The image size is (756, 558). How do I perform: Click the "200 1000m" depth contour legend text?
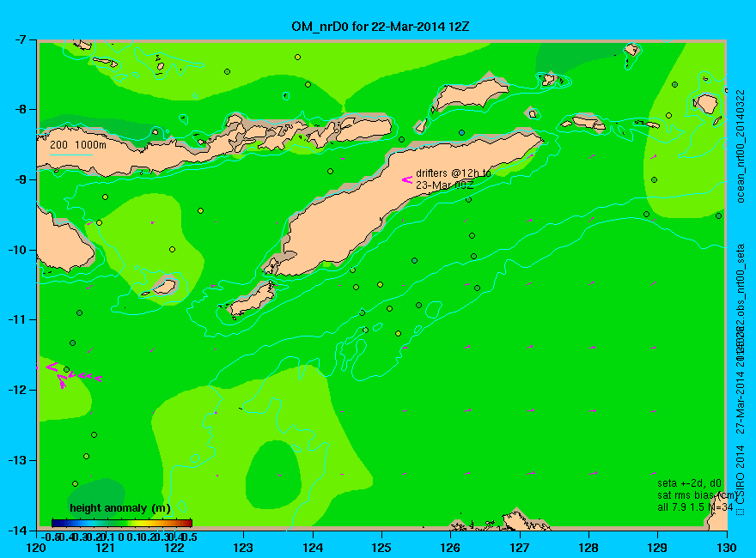pos(78,144)
